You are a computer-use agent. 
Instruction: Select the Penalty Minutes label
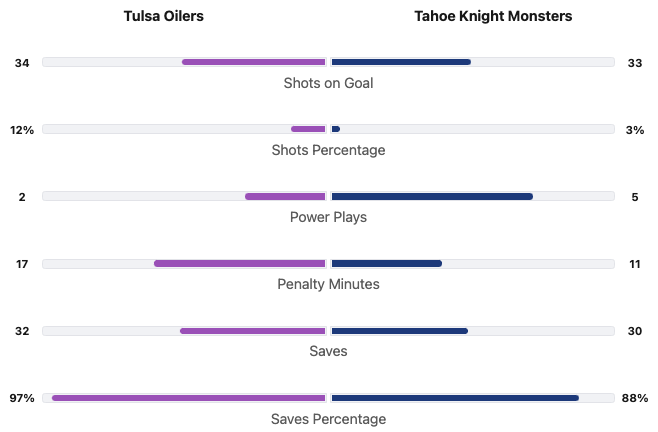[328, 284]
